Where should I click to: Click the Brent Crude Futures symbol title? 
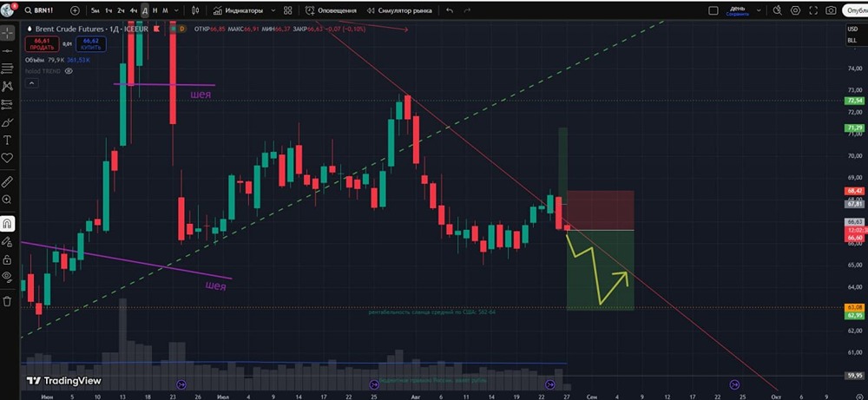69,29
